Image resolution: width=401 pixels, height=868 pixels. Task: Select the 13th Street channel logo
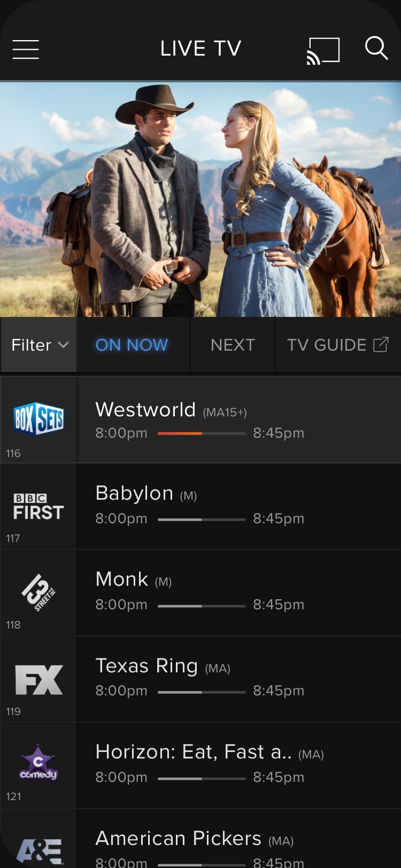(38, 592)
